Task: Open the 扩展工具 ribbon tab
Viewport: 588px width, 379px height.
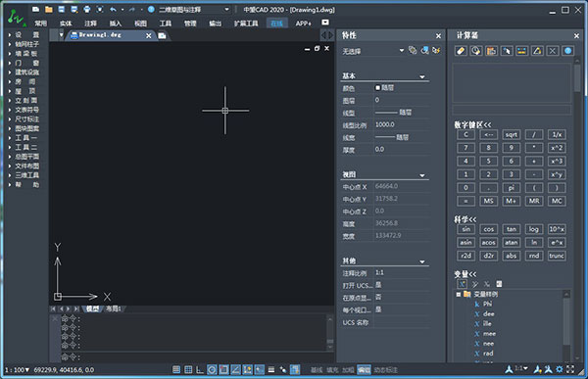Action: [x=246, y=24]
